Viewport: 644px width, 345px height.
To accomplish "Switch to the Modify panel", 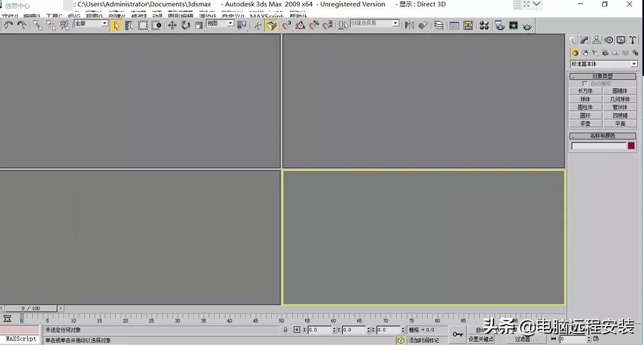I will click(585, 40).
